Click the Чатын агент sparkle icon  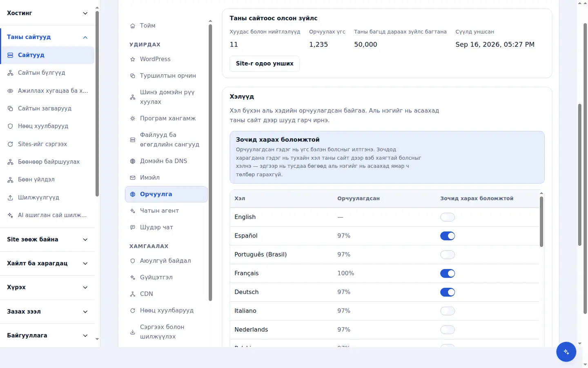pos(133,211)
